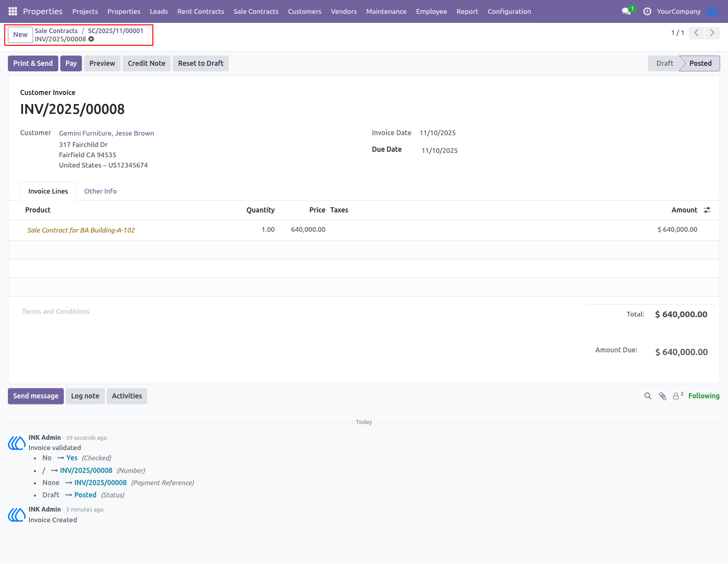Open the Report menu
This screenshot has height=564, width=728.
coord(467,11)
